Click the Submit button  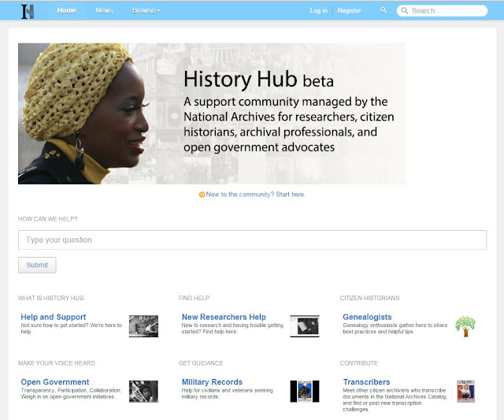pos(37,265)
